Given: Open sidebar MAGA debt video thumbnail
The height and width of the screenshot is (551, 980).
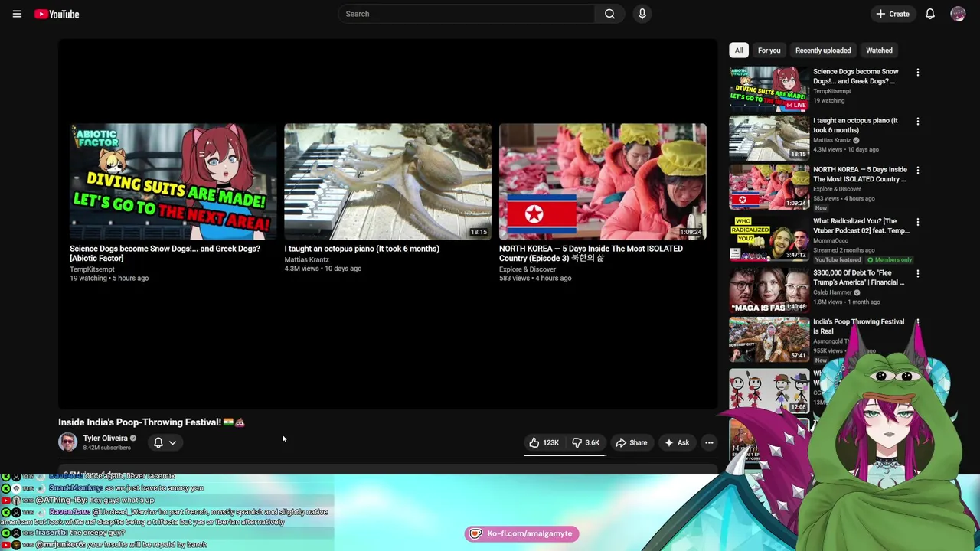Looking at the screenshot, I should tap(769, 290).
